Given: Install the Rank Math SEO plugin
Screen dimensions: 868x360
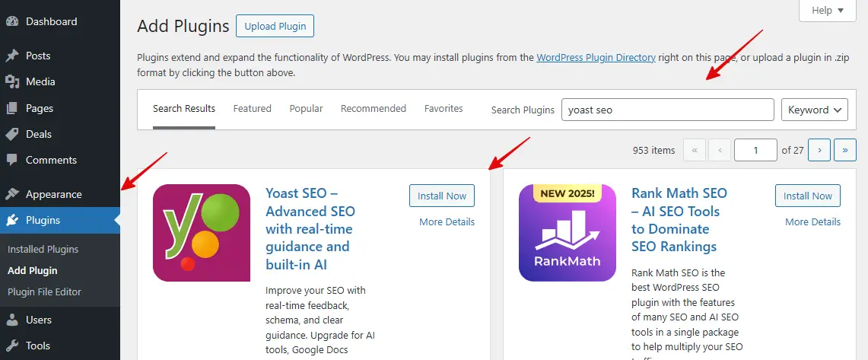Looking at the screenshot, I should [x=808, y=196].
